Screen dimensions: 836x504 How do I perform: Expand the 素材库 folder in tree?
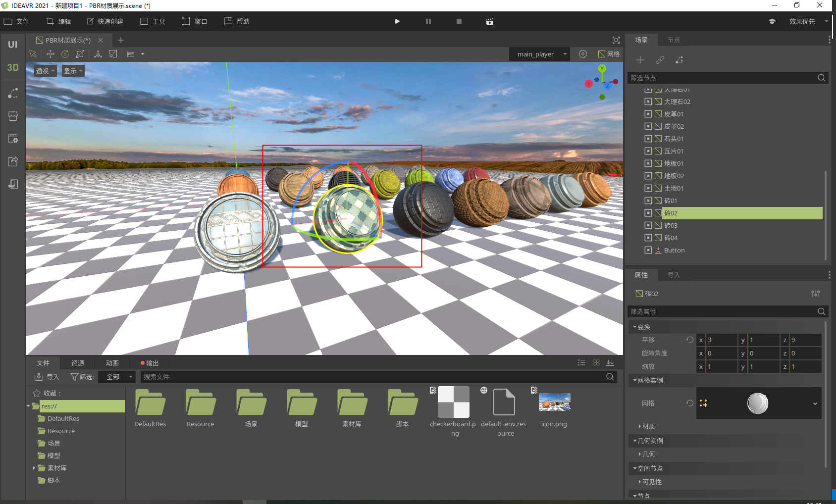point(34,468)
